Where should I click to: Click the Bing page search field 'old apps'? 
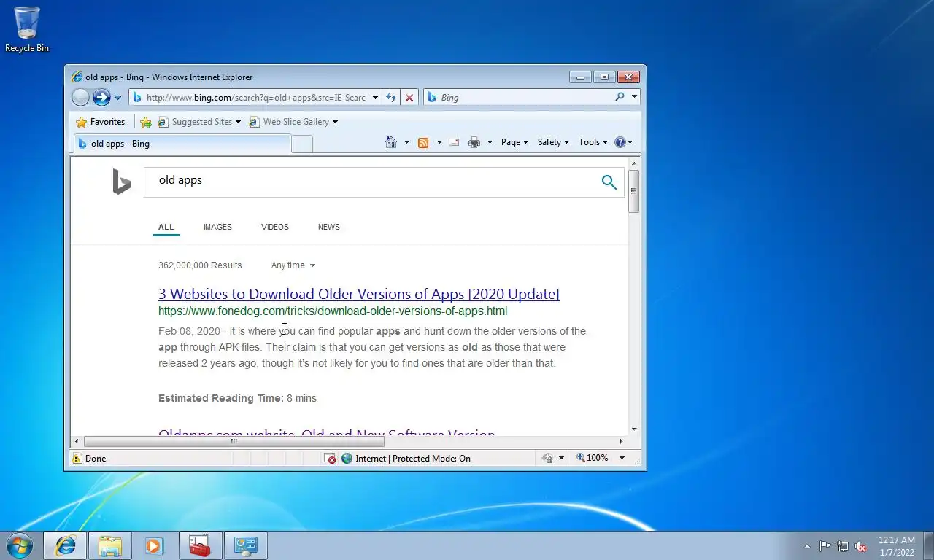click(x=368, y=182)
